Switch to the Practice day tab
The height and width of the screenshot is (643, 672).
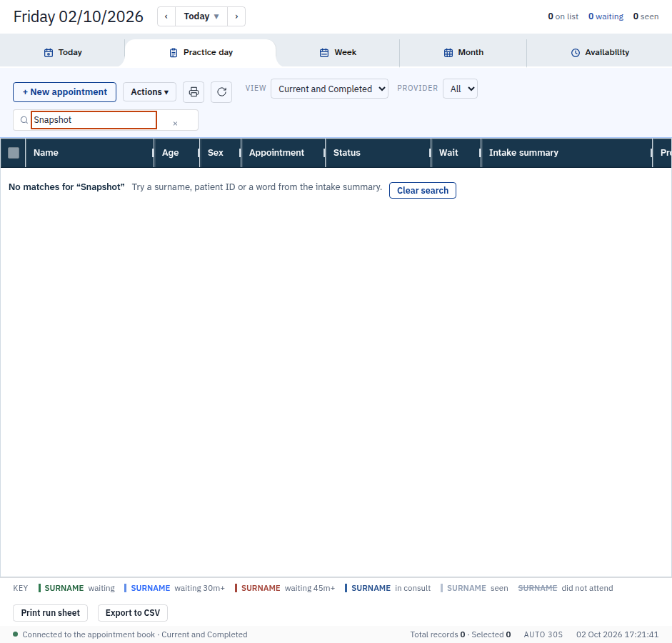click(201, 52)
